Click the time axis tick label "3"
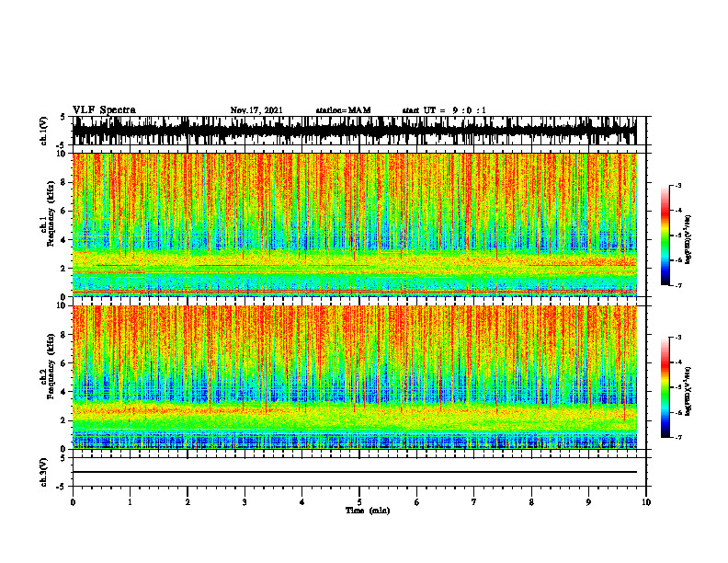The image size is (728, 563). click(x=245, y=502)
